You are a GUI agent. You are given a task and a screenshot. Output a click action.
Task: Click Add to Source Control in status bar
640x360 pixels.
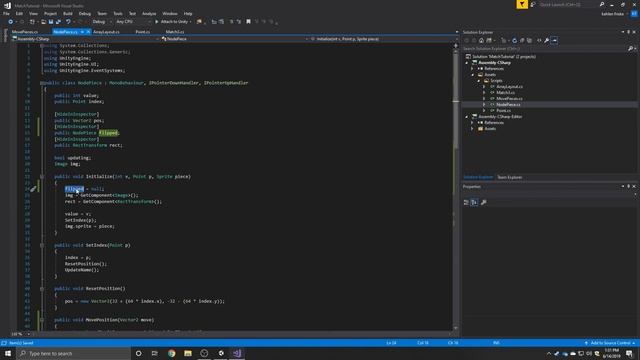coord(610,343)
